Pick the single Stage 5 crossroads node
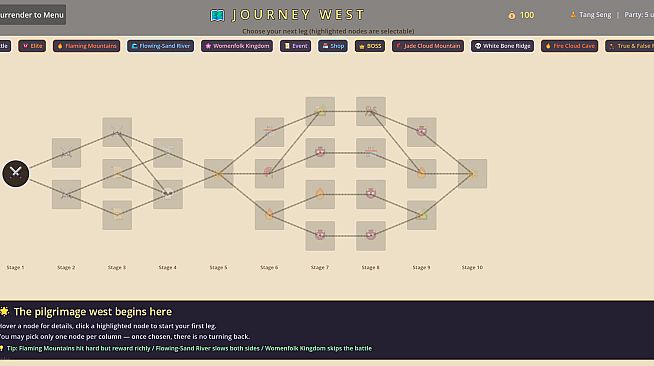 click(219, 173)
